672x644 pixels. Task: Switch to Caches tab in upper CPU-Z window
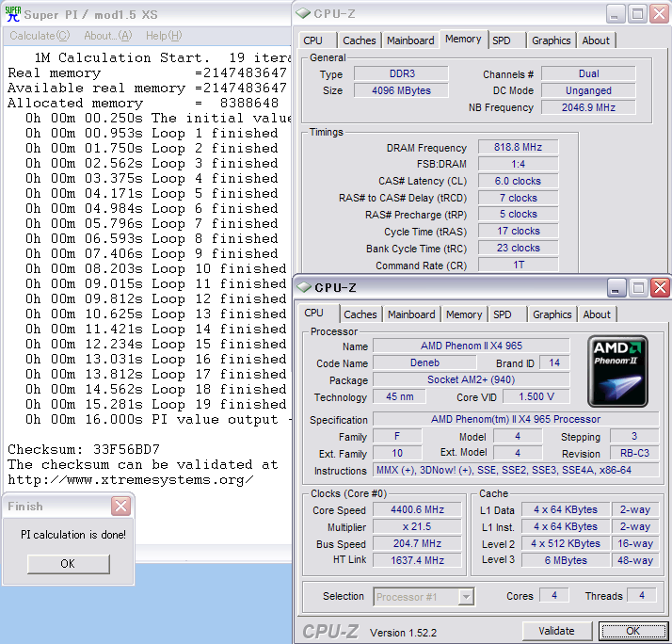pyautogui.click(x=360, y=40)
